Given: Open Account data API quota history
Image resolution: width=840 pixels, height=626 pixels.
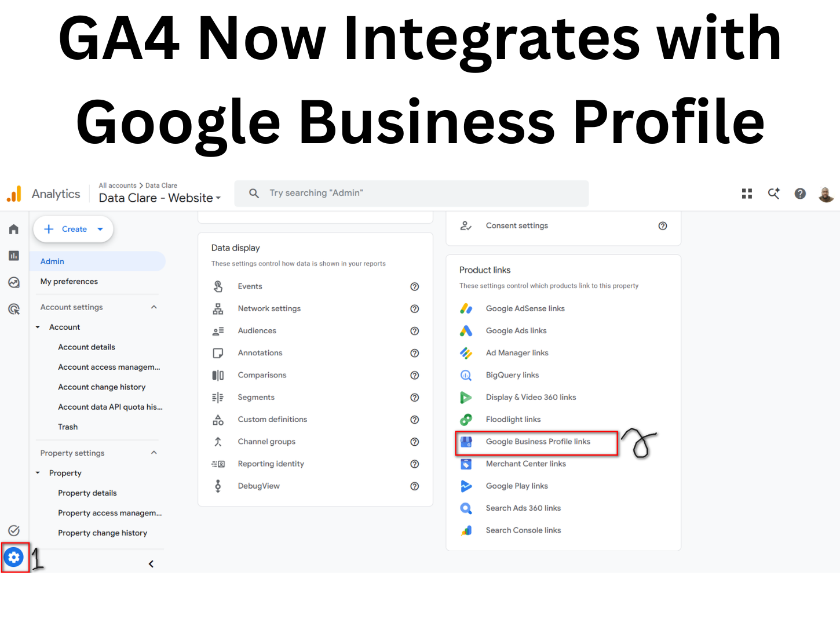Looking at the screenshot, I should [x=110, y=407].
